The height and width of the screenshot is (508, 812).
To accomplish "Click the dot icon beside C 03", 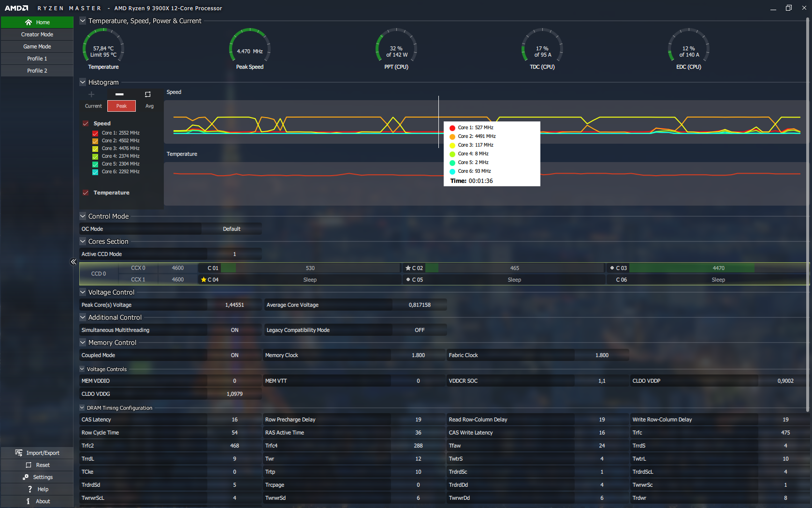I will pos(612,268).
